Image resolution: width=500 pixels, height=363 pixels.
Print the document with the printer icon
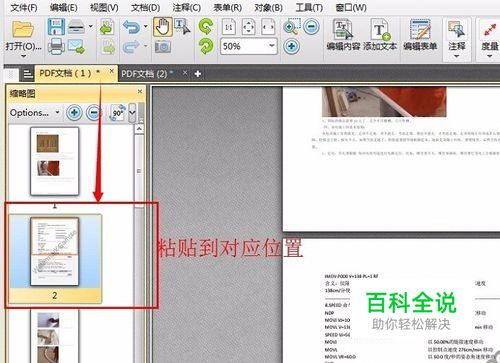click(x=56, y=46)
